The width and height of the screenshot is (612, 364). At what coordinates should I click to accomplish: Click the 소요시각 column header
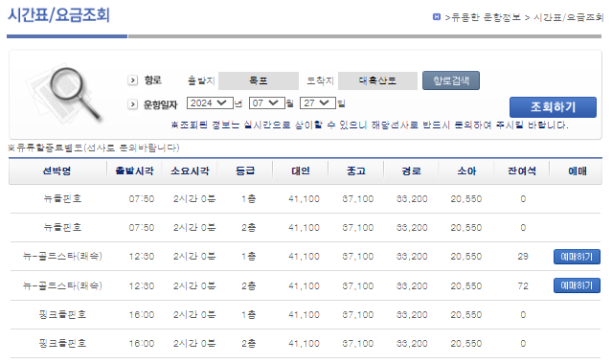point(190,171)
